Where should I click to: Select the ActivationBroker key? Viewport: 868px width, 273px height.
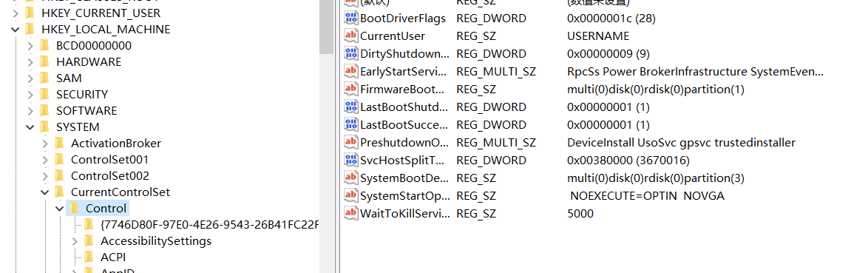(x=116, y=144)
